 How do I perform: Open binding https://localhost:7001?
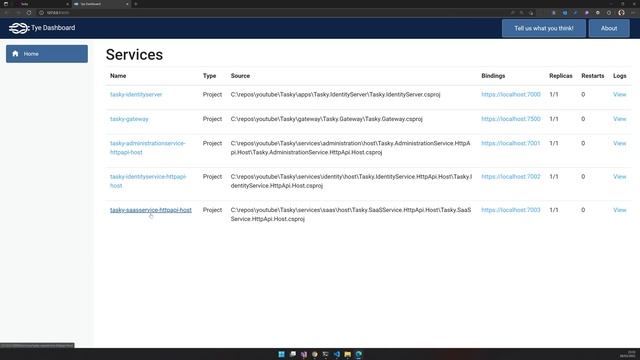(x=511, y=143)
